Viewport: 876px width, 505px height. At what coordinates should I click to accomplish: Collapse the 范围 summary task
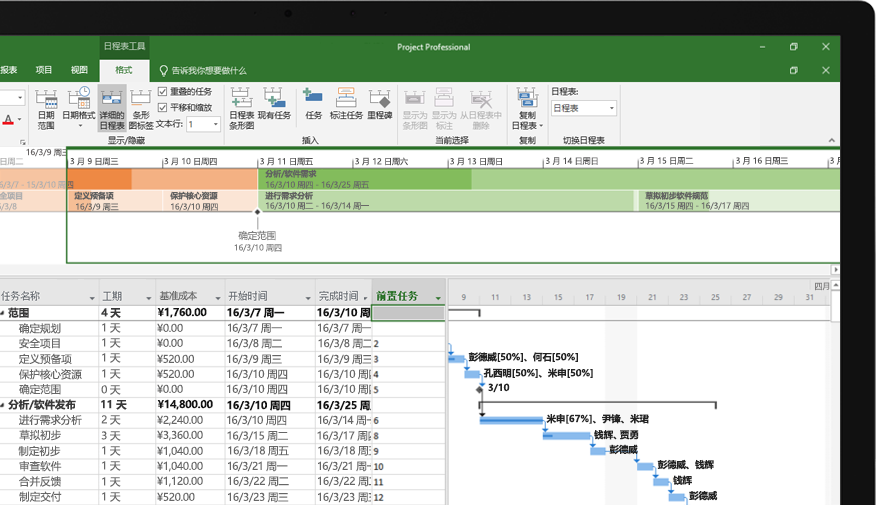(x=2, y=313)
